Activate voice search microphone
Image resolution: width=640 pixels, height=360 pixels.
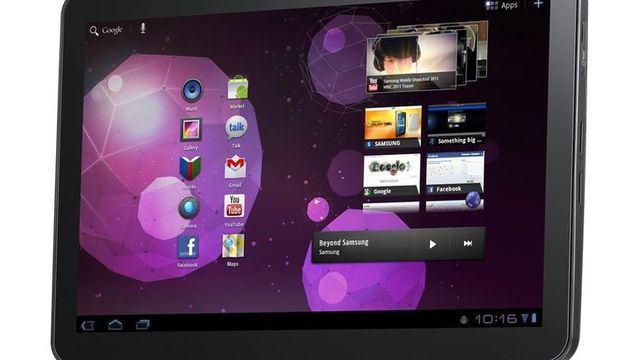click(143, 28)
